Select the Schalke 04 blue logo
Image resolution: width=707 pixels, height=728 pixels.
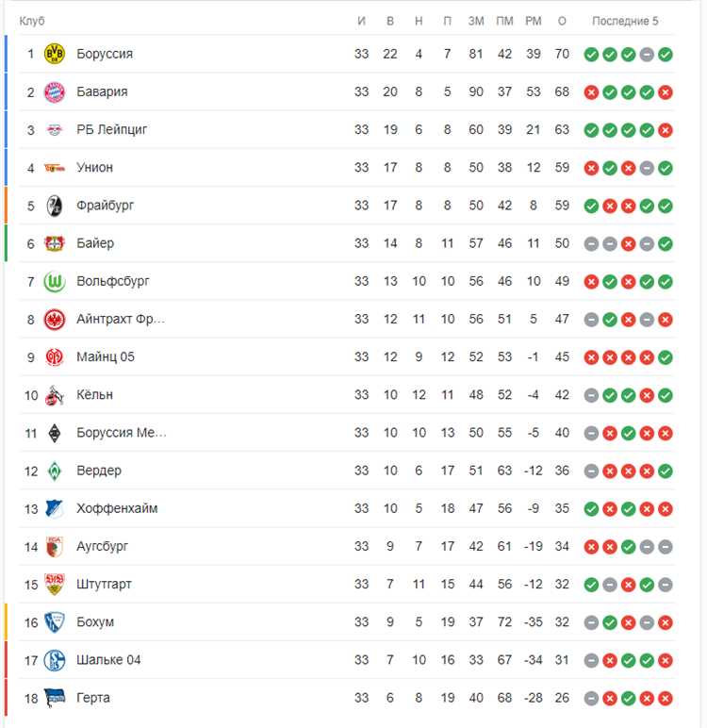tap(55, 660)
